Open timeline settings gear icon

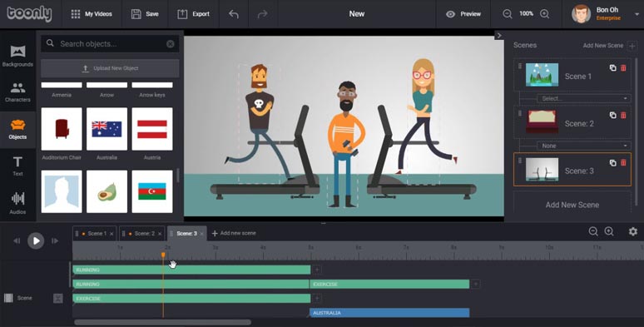coord(633,231)
